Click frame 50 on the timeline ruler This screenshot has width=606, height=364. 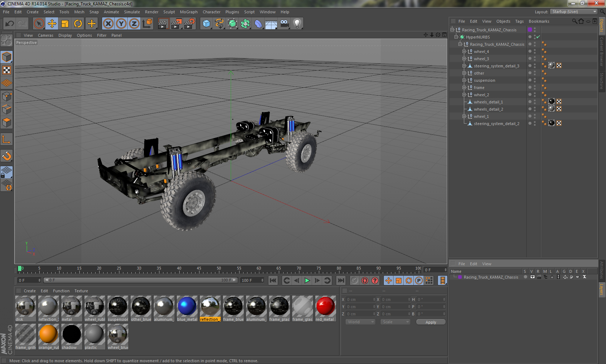[219, 269]
